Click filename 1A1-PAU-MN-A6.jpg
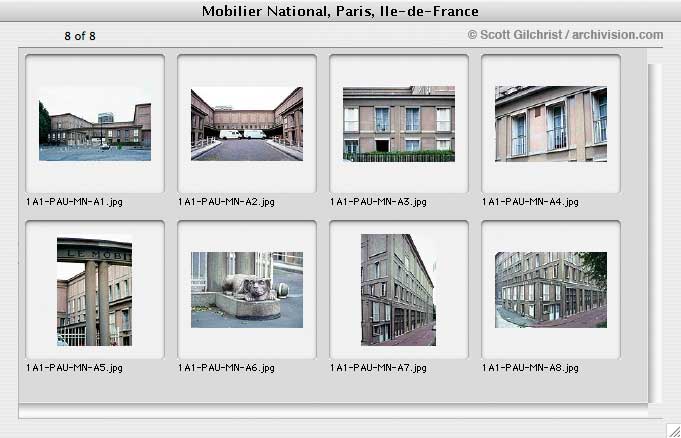This screenshot has height=438, width=681. pyautogui.click(x=226, y=368)
